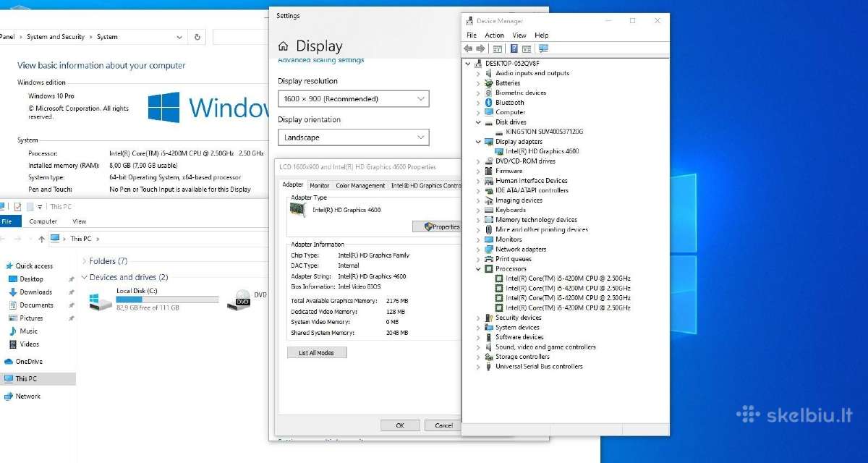Collapse the Display adapters node

pyautogui.click(x=478, y=142)
